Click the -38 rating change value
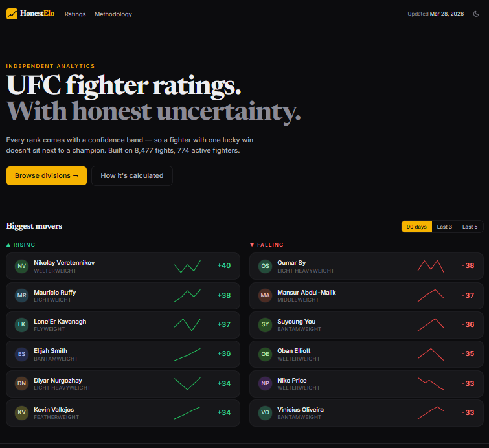The height and width of the screenshot is (448, 489). click(x=468, y=265)
